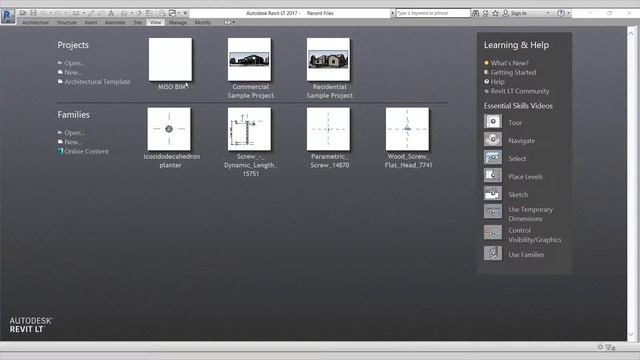Expand the Help dropdown arrow
This screenshot has width=640, height=360.
click(x=569, y=13)
